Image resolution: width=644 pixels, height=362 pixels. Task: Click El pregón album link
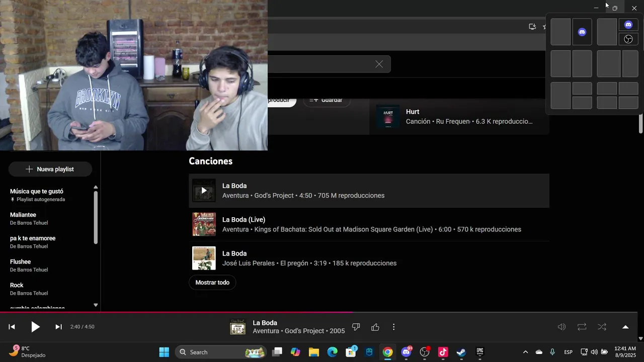coord(294,263)
